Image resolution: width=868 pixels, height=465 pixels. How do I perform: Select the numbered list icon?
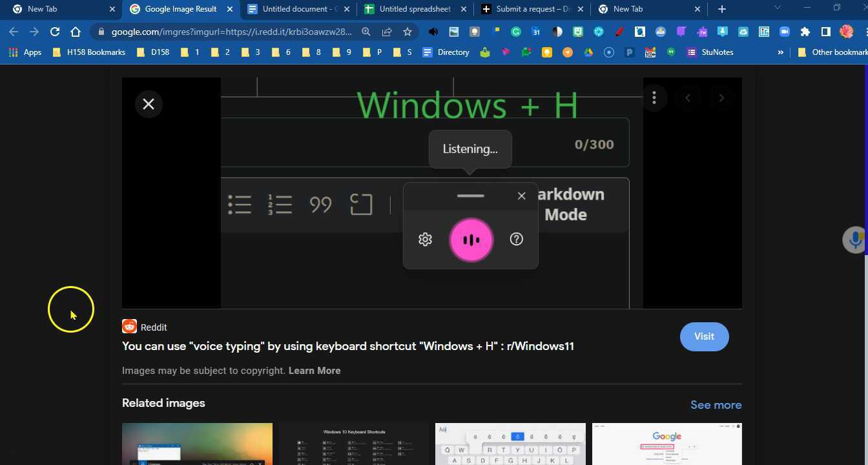[280, 204]
